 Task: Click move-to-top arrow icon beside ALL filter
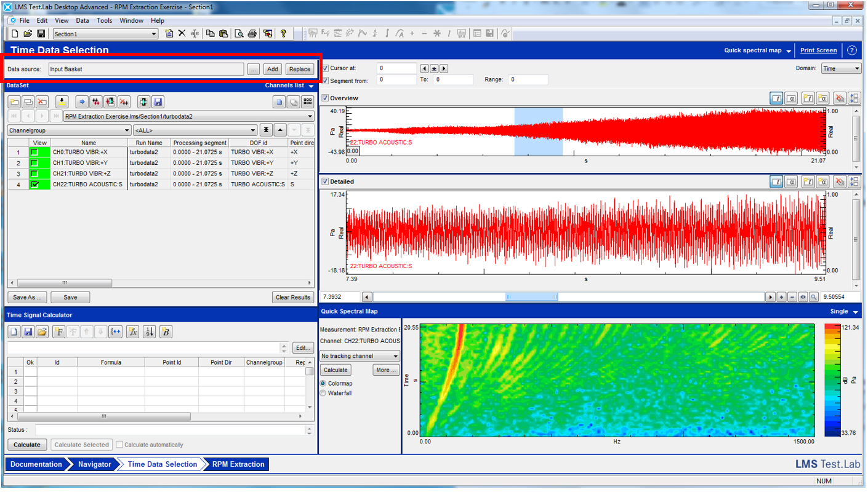pos(266,130)
